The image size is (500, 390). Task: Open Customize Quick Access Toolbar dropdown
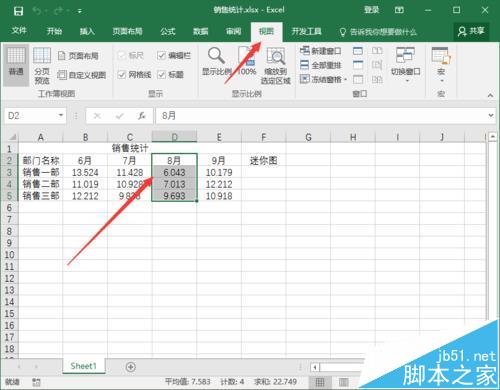click(x=80, y=11)
